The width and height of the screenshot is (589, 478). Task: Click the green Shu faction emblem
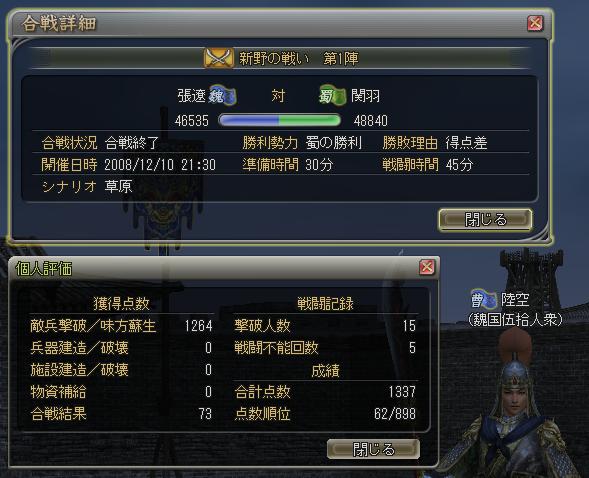coord(332,95)
